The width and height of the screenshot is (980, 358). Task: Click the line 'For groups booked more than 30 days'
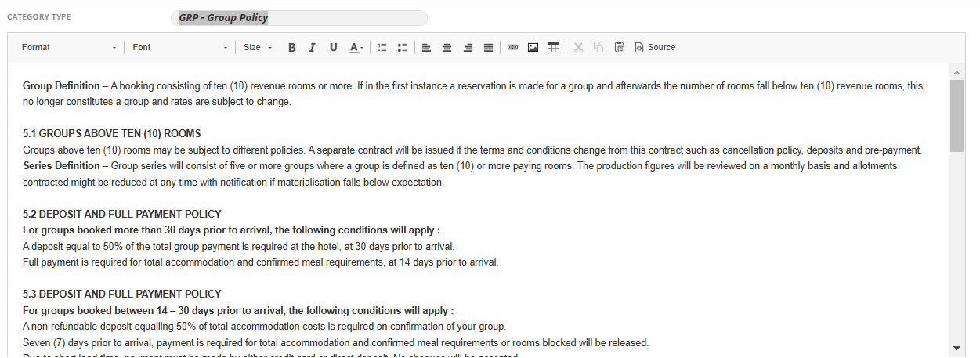232,230
